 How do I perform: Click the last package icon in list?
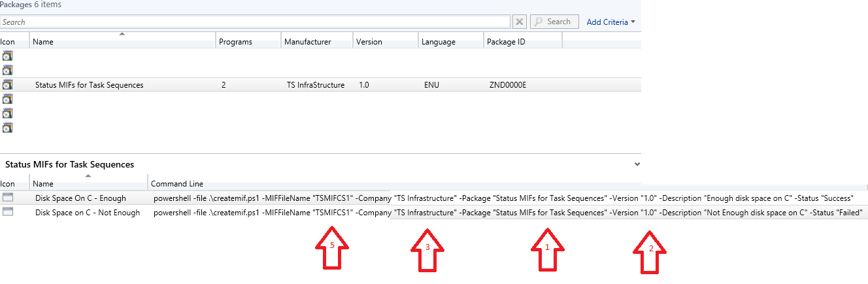coord(8,128)
